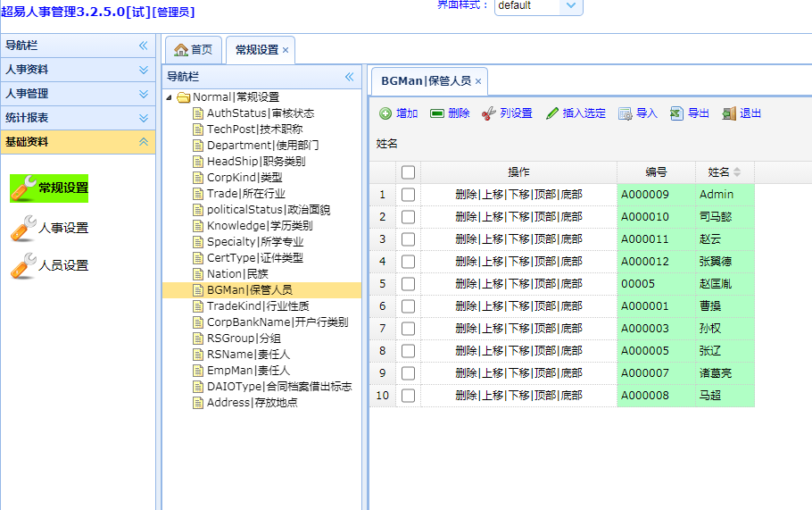
Task: Click the 操作 column header
Action: (519, 172)
